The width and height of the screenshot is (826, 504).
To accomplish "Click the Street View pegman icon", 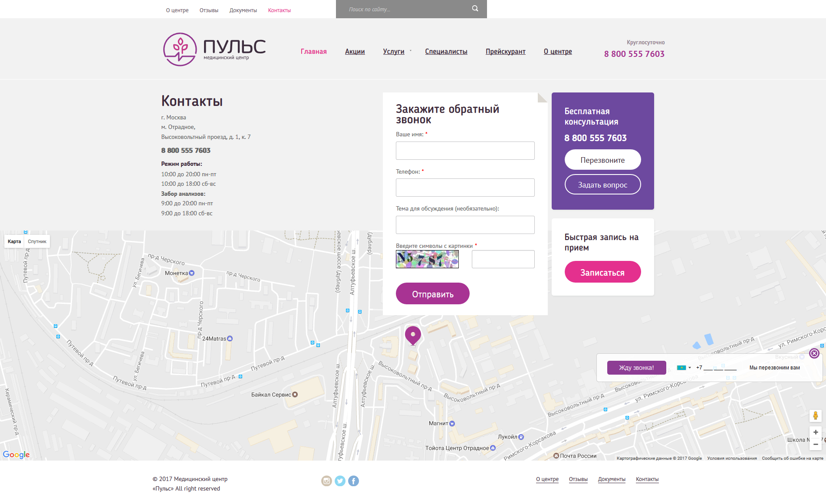I will tap(816, 415).
